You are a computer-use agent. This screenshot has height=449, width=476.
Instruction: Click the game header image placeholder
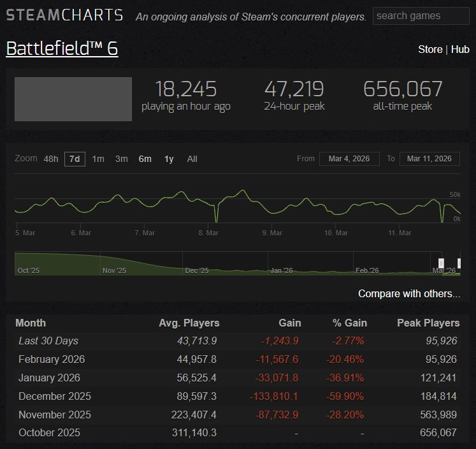[x=73, y=99]
